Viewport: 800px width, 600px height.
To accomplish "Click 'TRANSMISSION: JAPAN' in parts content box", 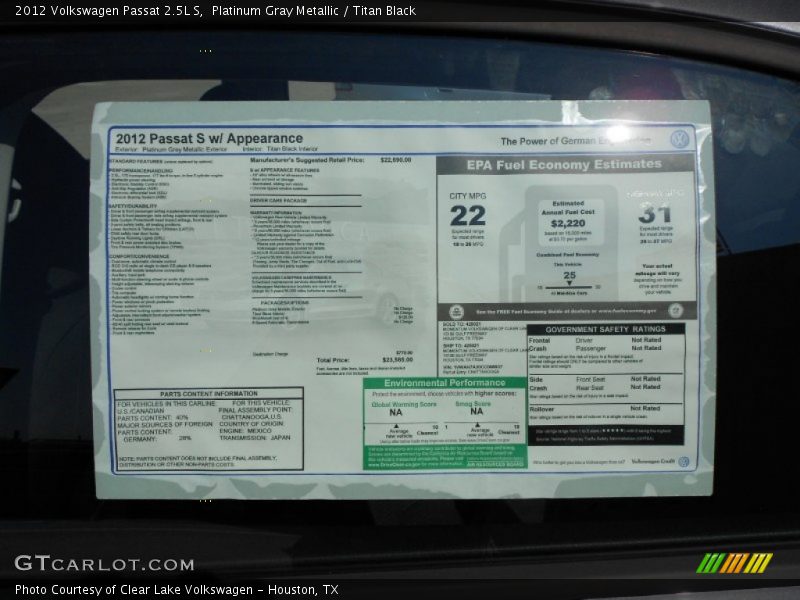I will [x=255, y=438].
